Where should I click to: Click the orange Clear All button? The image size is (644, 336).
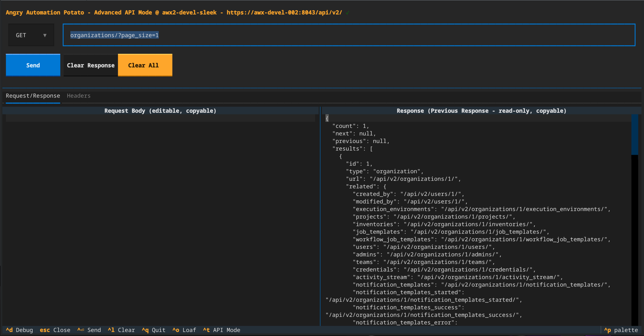[145, 65]
